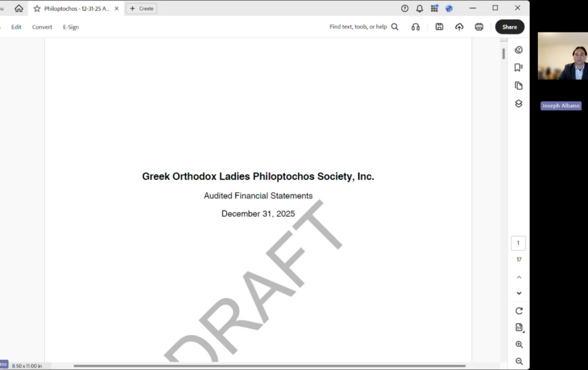Open the bookmarks panel icon

(x=519, y=68)
